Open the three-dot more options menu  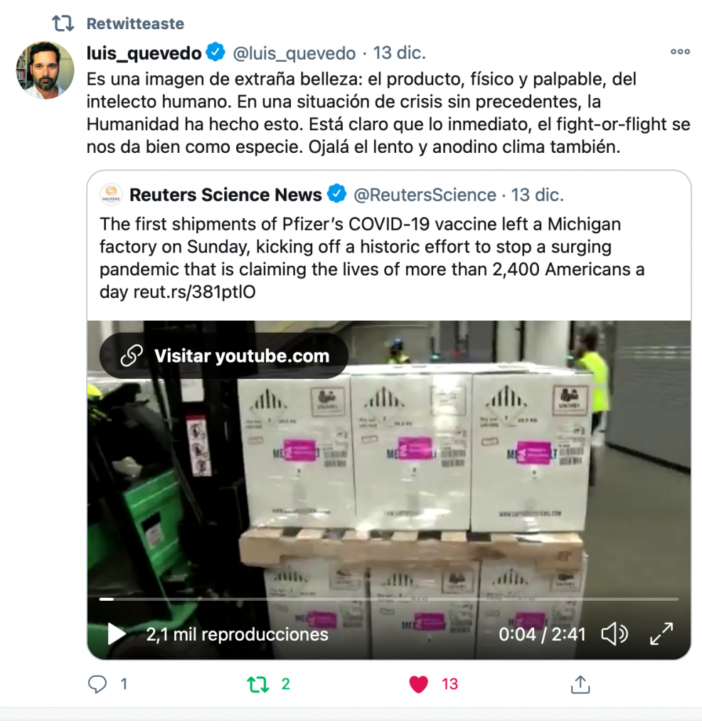coord(680,51)
